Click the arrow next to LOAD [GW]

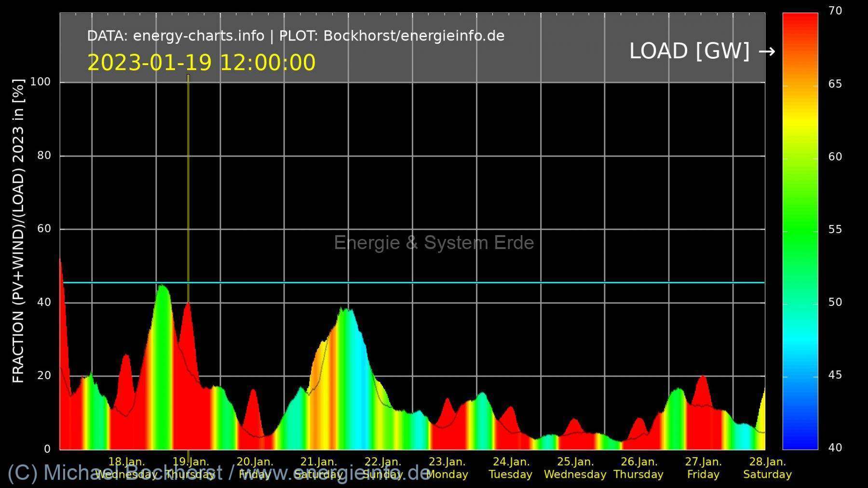[x=766, y=52]
